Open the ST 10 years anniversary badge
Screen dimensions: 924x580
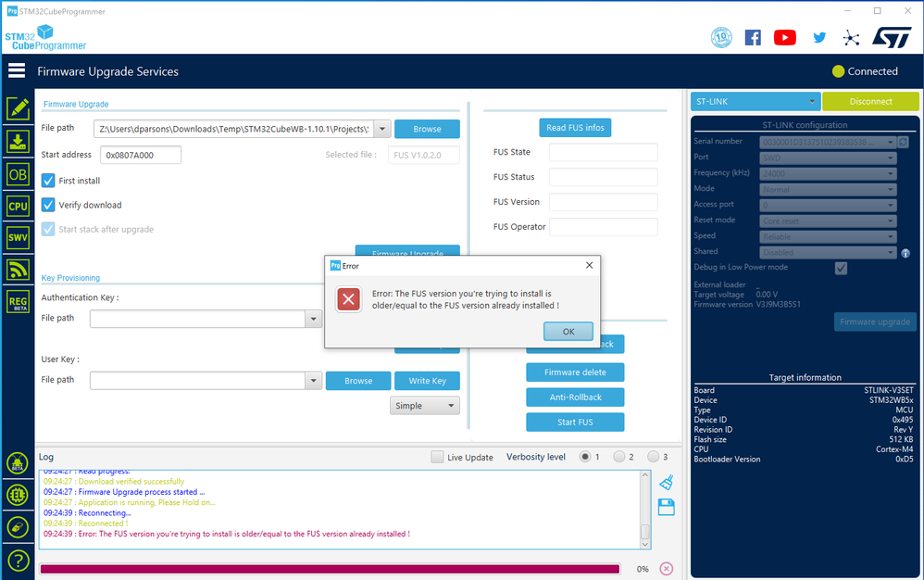click(x=721, y=38)
